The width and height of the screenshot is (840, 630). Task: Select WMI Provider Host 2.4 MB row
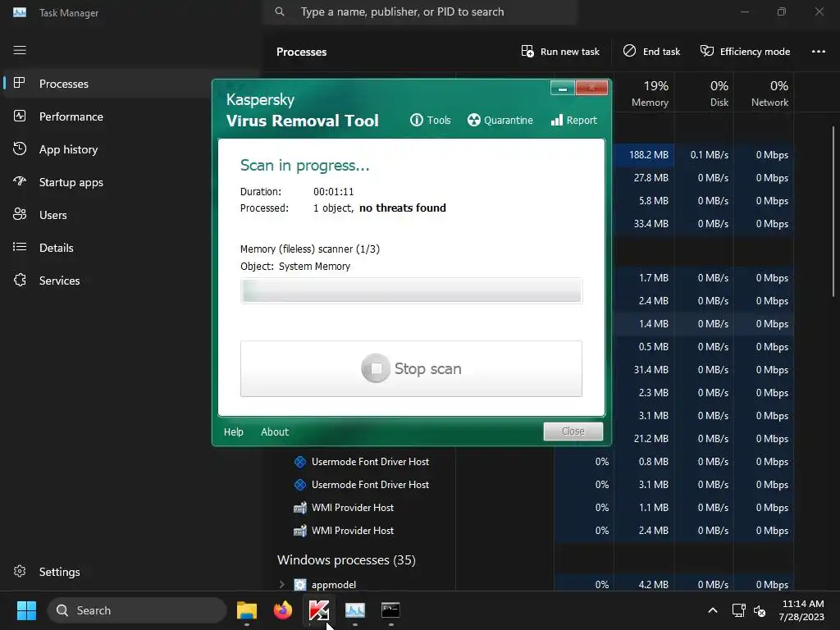(536, 531)
